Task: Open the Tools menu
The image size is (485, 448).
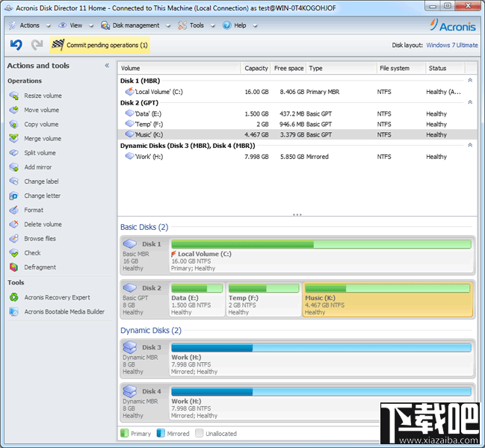Action: tap(197, 25)
